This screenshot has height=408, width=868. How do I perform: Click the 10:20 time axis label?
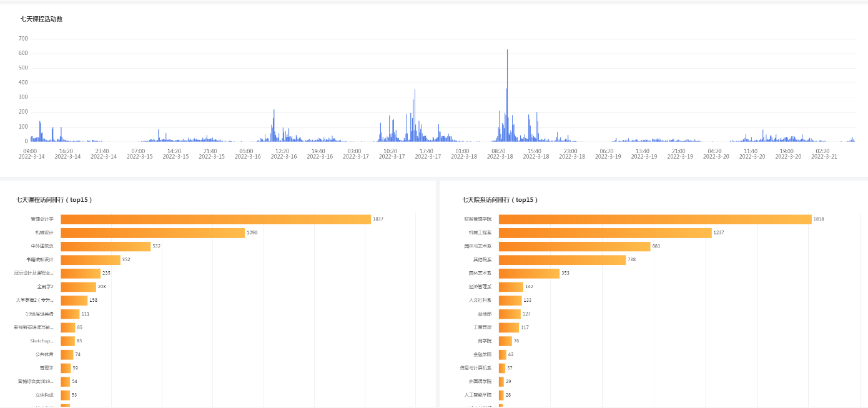coord(390,151)
